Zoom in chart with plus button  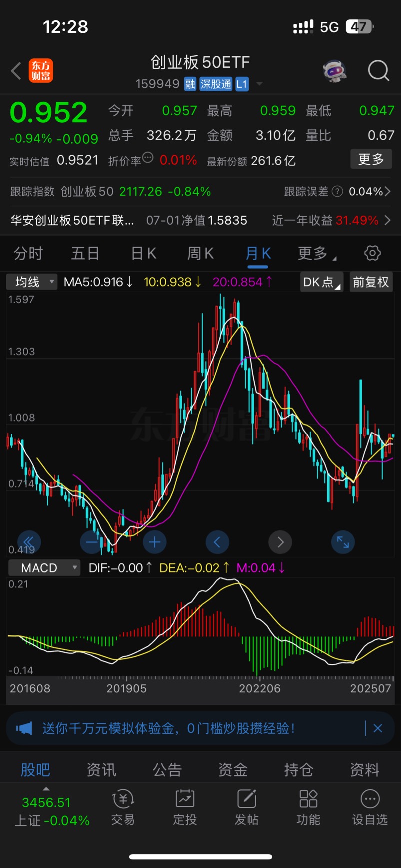tap(155, 542)
